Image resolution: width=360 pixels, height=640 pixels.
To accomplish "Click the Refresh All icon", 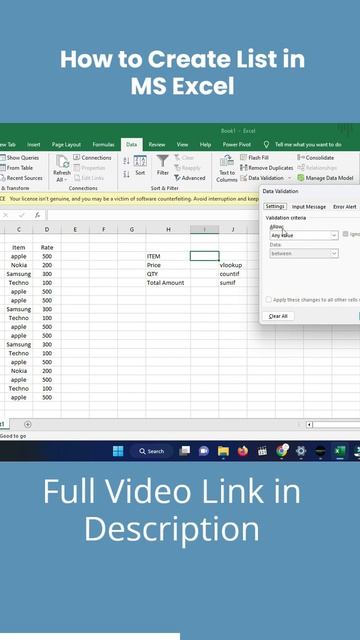I will (x=62, y=162).
